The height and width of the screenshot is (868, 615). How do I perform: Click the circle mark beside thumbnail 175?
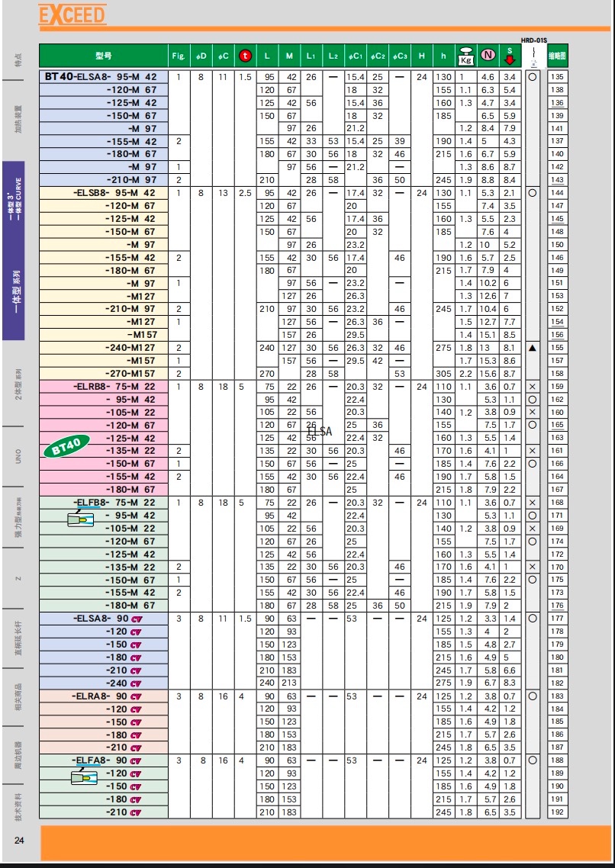point(532,580)
